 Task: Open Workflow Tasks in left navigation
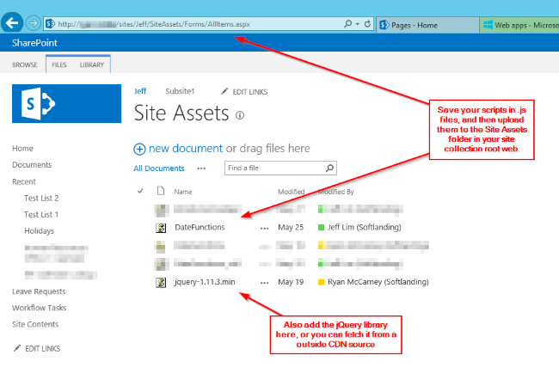point(40,308)
